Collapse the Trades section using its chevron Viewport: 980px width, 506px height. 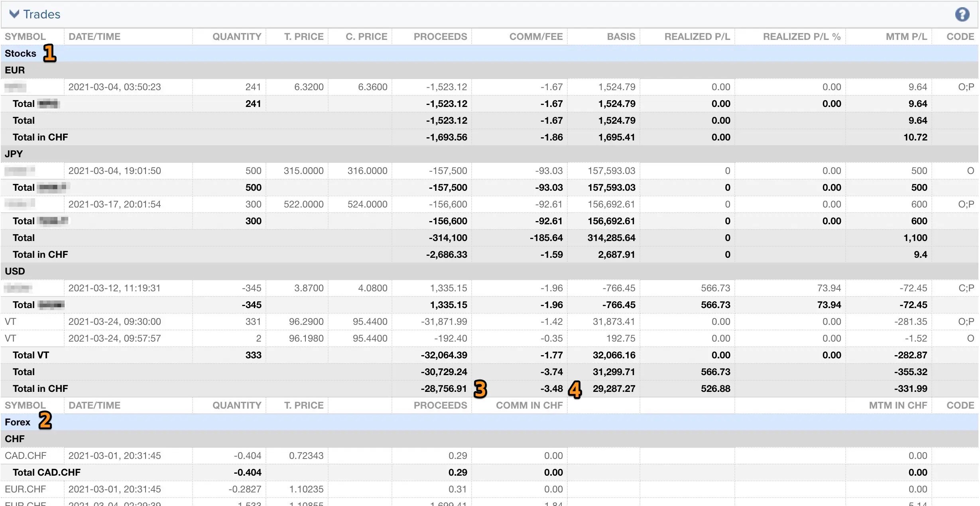(14, 14)
